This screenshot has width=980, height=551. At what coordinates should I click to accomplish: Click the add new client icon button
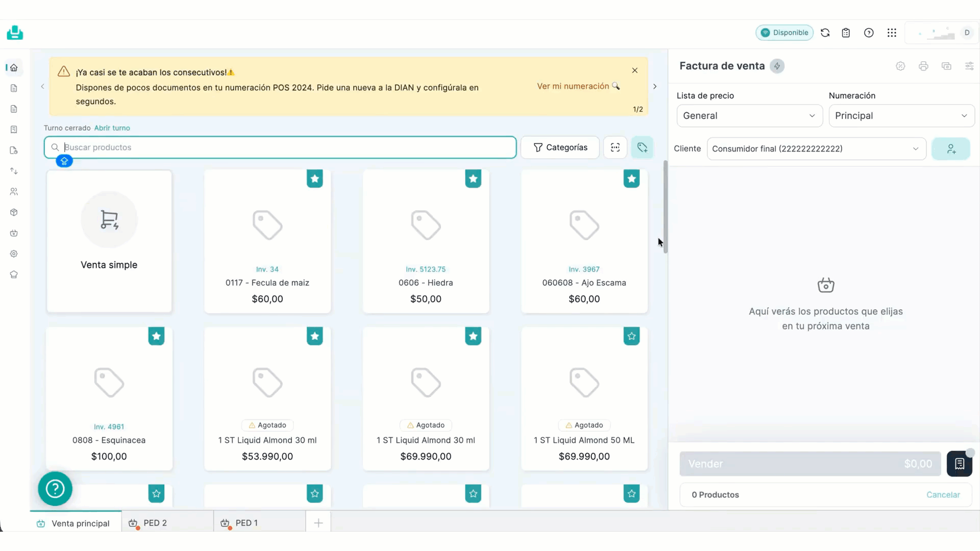coord(951,149)
